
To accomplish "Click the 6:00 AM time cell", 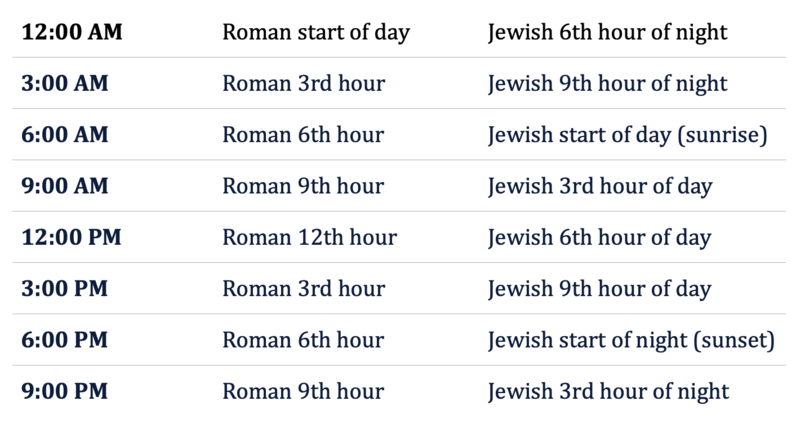I will [x=63, y=135].
